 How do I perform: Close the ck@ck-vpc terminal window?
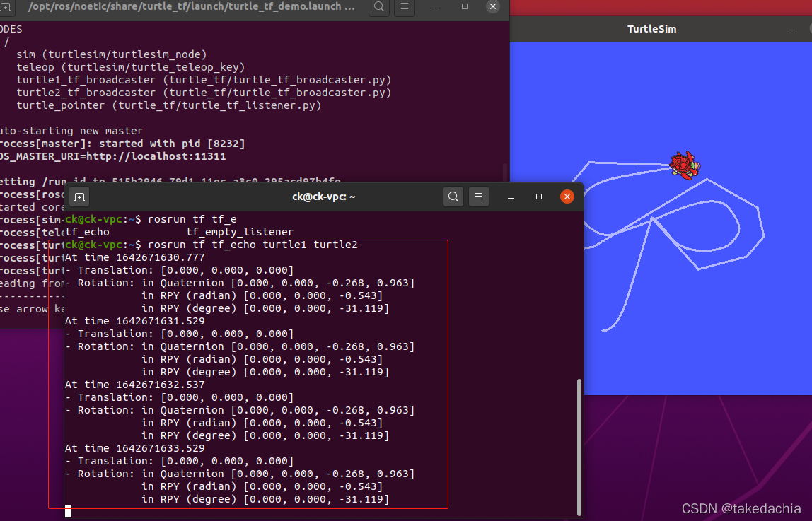[567, 197]
